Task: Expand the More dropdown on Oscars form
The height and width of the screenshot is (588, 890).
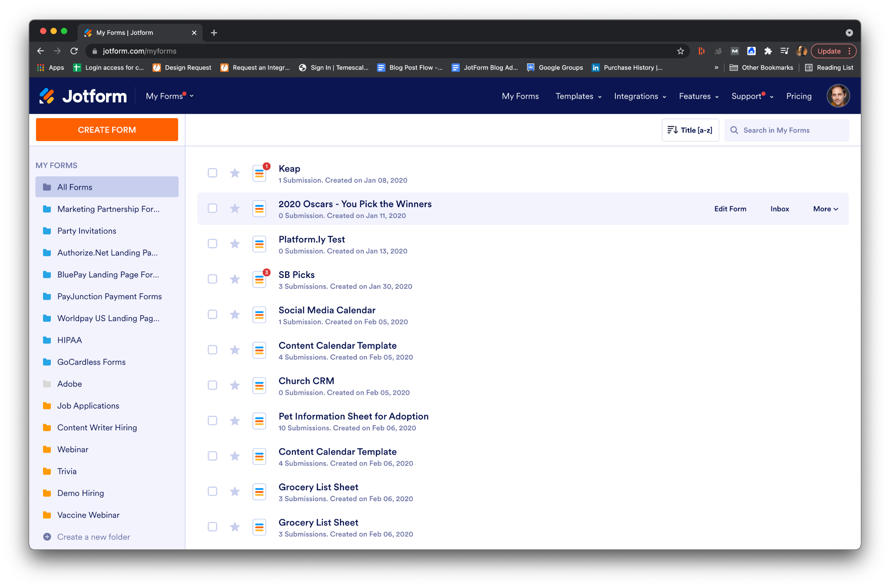Action: 825,209
